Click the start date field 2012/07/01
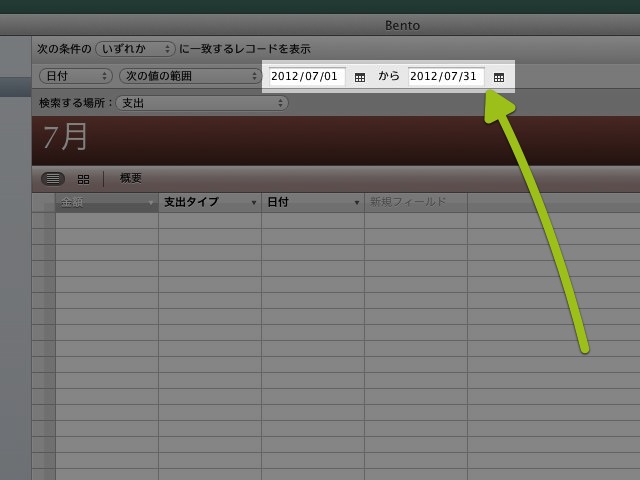The width and height of the screenshot is (640, 480). click(307, 76)
